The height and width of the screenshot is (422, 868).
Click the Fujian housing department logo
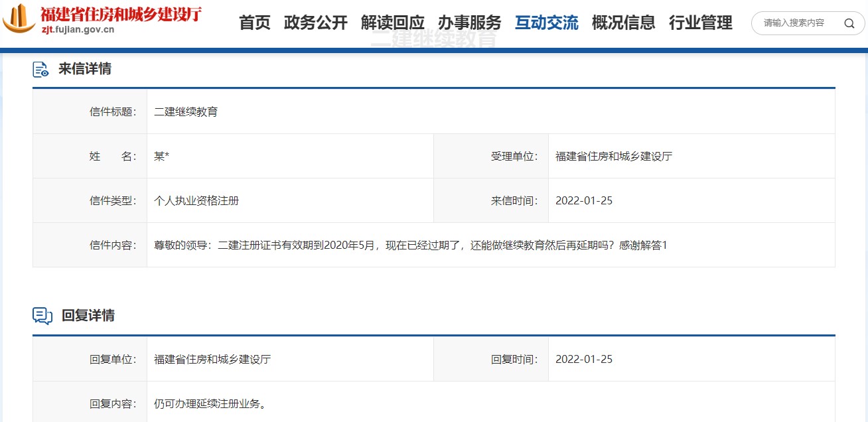pos(19,19)
